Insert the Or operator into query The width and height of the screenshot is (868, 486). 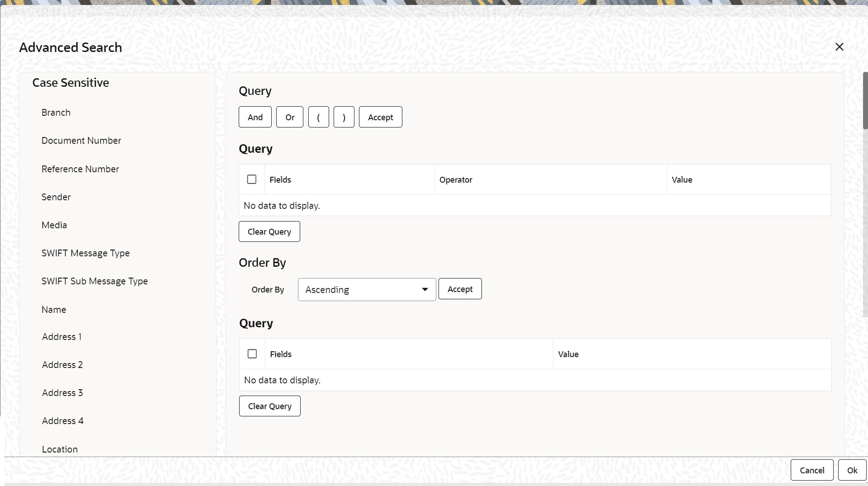(290, 117)
